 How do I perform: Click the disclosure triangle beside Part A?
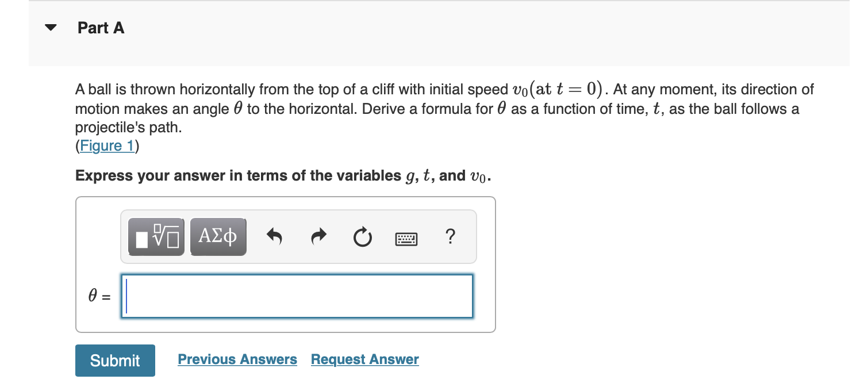[51, 27]
